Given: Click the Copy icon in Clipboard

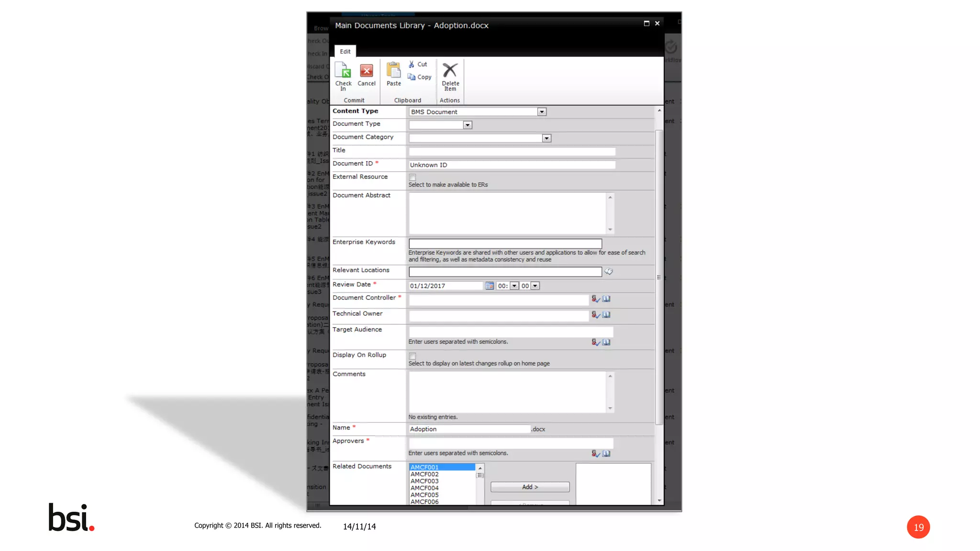Looking at the screenshot, I should click(x=412, y=77).
